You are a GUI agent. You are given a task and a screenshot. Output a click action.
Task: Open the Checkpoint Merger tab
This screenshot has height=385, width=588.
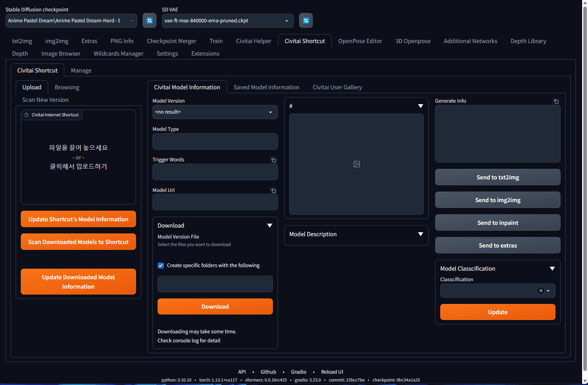[x=172, y=41]
